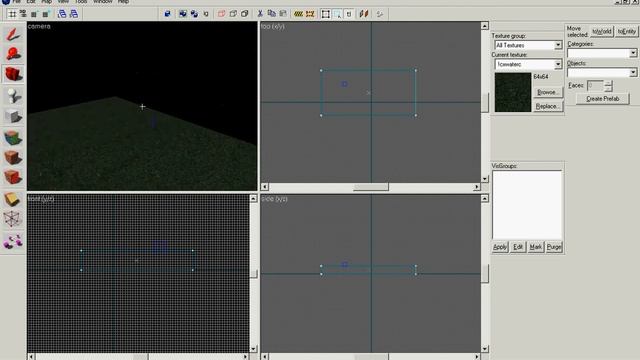Click the Carve toolbar icon
This screenshot has height=360, width=640.
167,14
